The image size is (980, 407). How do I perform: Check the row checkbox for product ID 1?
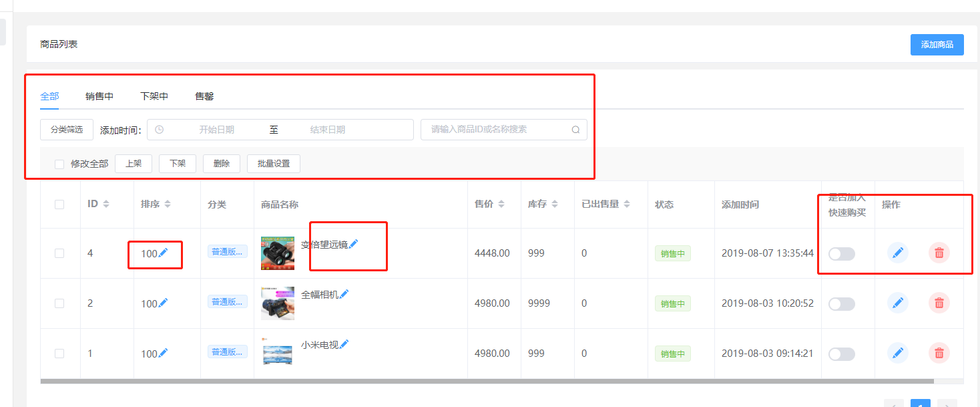coord(59,354)
